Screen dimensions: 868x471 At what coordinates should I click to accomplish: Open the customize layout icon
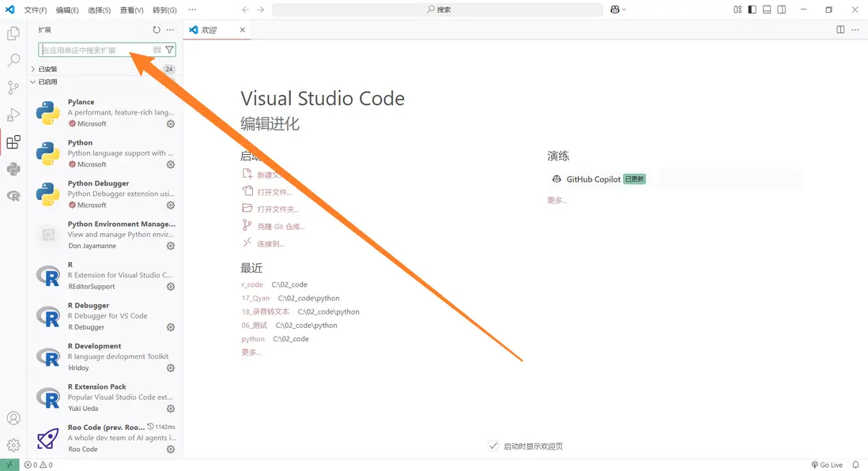pyautogui.click(x=738, y=9)
